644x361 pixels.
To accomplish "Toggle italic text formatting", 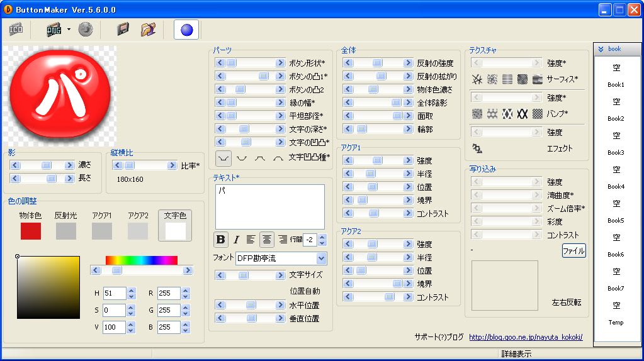I will click(x=236, y=240).
